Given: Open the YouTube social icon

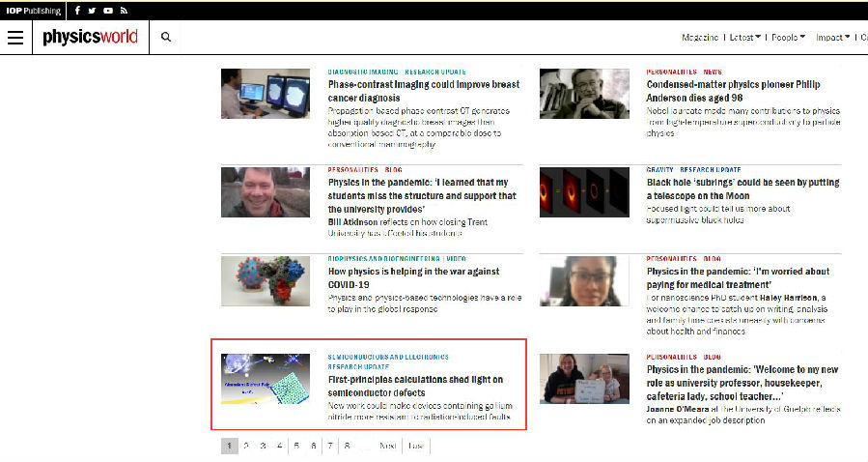Looking at the screenshot, I should tap(107, 11).
